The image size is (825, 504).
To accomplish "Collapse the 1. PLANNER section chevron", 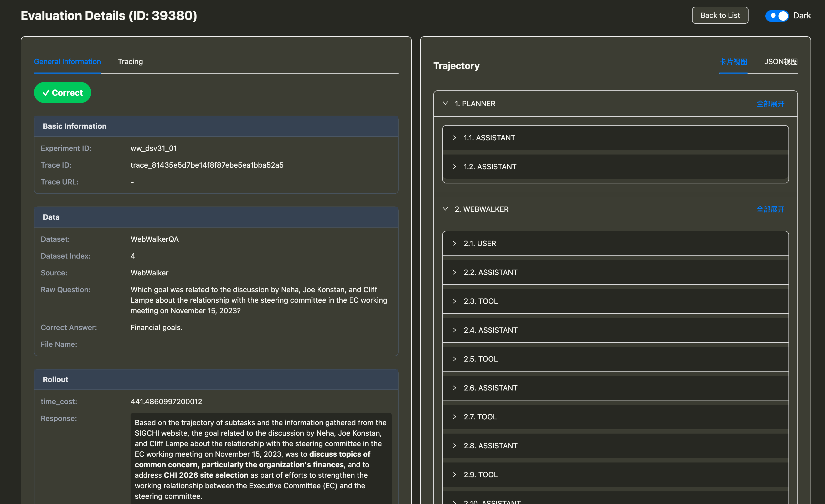I will [445, 104].
